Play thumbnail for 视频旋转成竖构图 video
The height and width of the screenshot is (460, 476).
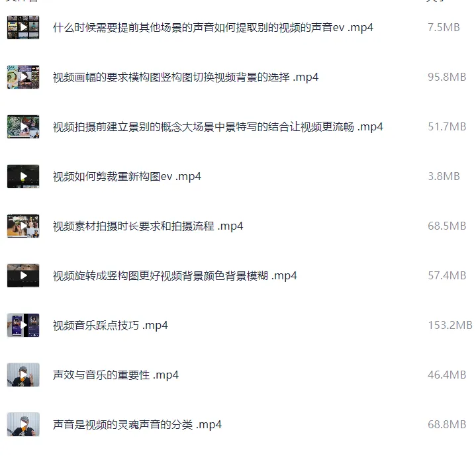pos(23,275)
